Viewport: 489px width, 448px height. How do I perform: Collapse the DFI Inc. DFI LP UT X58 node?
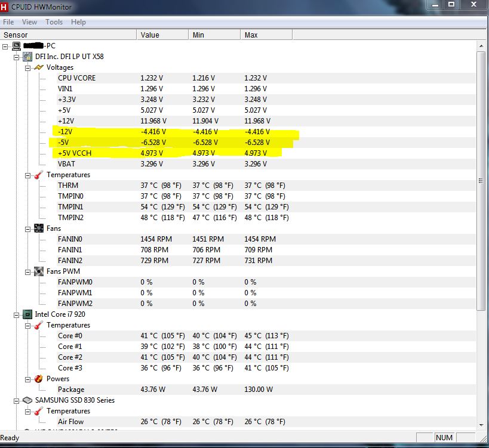point(16,57)
